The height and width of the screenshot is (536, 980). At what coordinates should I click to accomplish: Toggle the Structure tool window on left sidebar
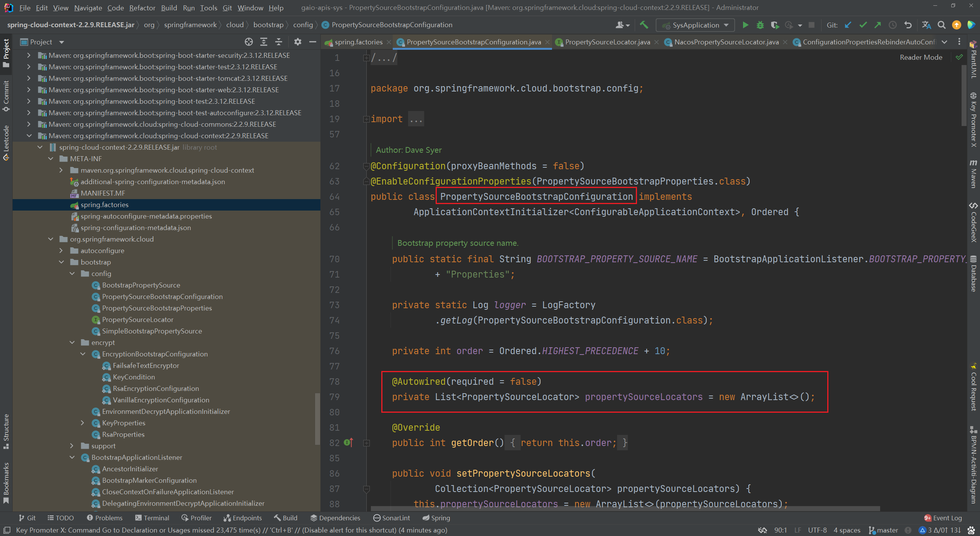[6, 431]
